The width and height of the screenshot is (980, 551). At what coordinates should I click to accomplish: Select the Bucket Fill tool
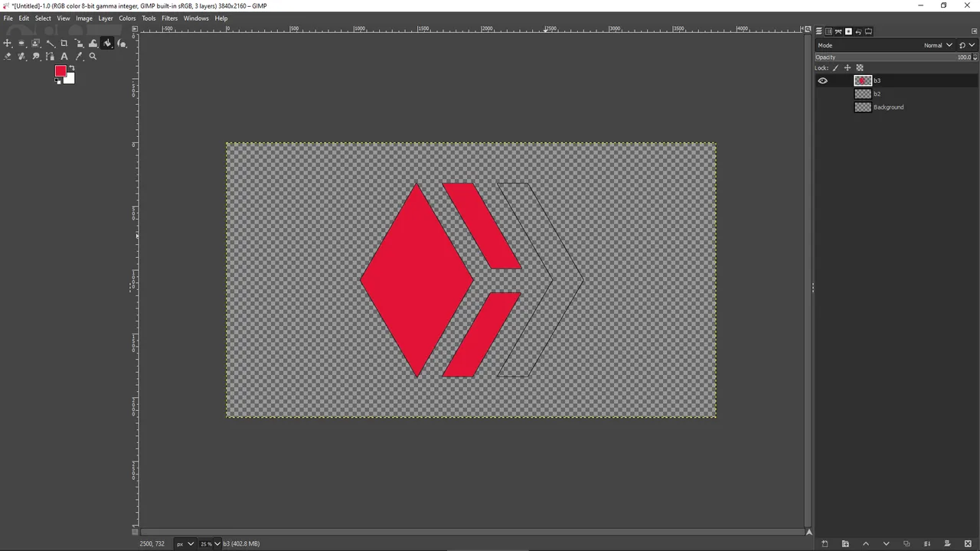pos(107,43)
